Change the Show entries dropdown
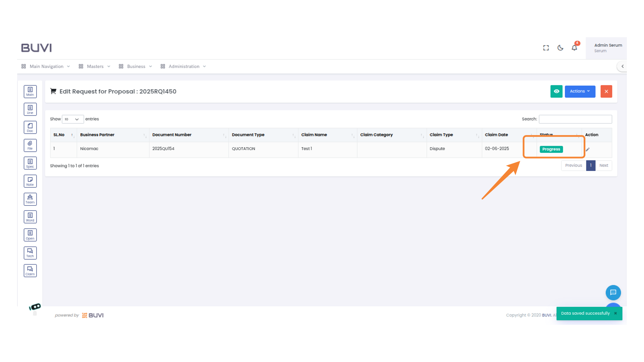644x362 pixels. (x=72, y=119)
